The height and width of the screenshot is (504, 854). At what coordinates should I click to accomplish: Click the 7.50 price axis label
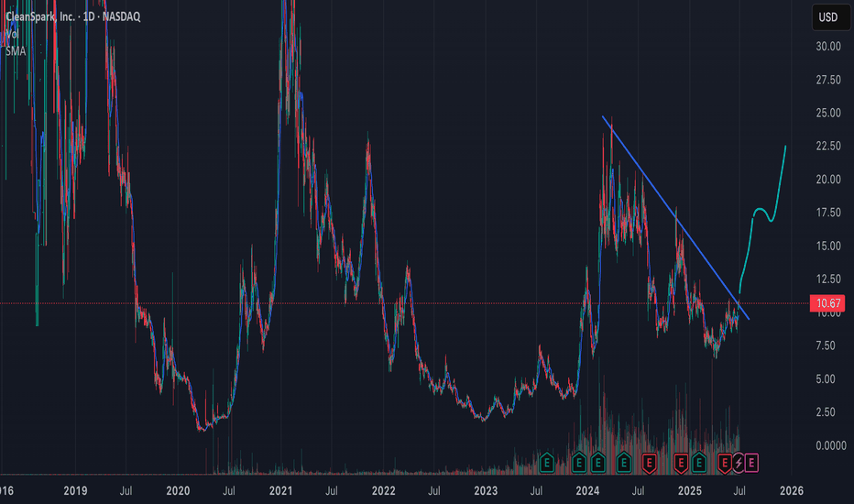(x=825, y=346)
